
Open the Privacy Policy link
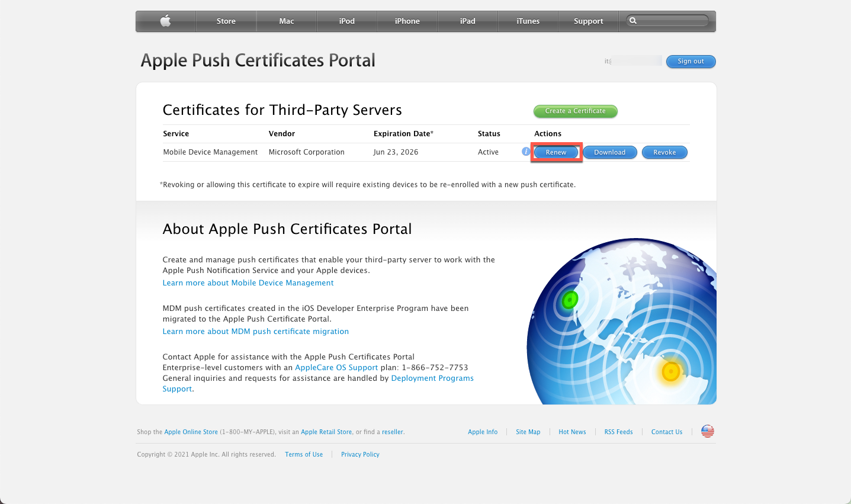pyautogui.click(x=360, y=455)
